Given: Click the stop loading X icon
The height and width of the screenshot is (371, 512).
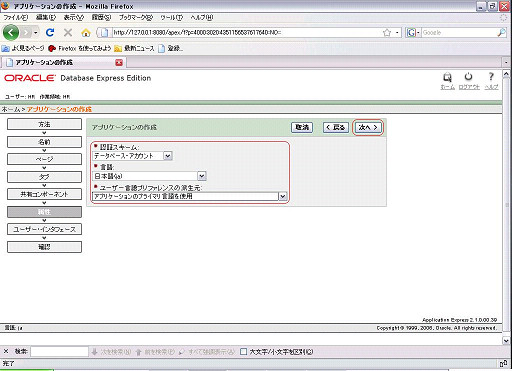Looking at the screenshot, I should coord(68,33).
